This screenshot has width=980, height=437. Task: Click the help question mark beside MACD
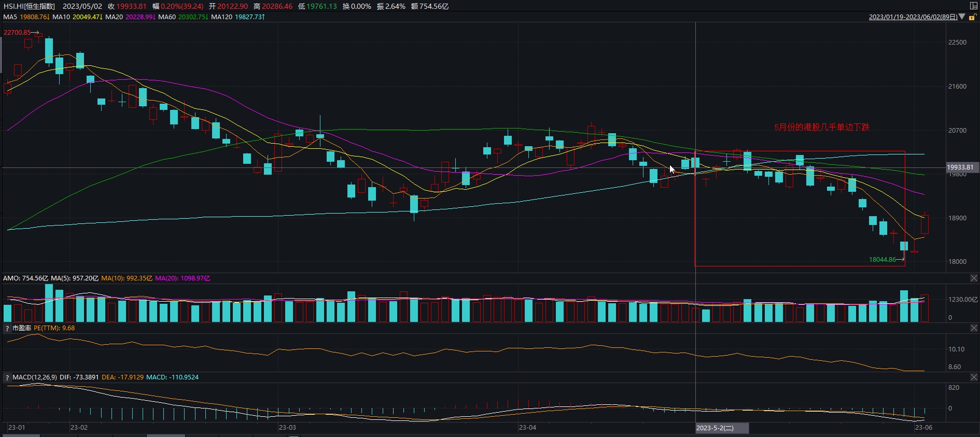coord(7,378)
